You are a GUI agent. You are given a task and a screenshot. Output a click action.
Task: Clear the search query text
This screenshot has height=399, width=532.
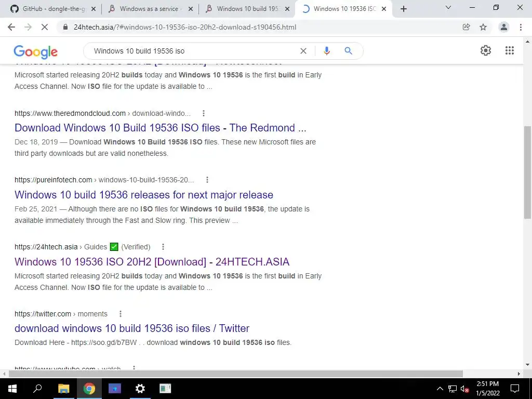click(x=303, y=51)
